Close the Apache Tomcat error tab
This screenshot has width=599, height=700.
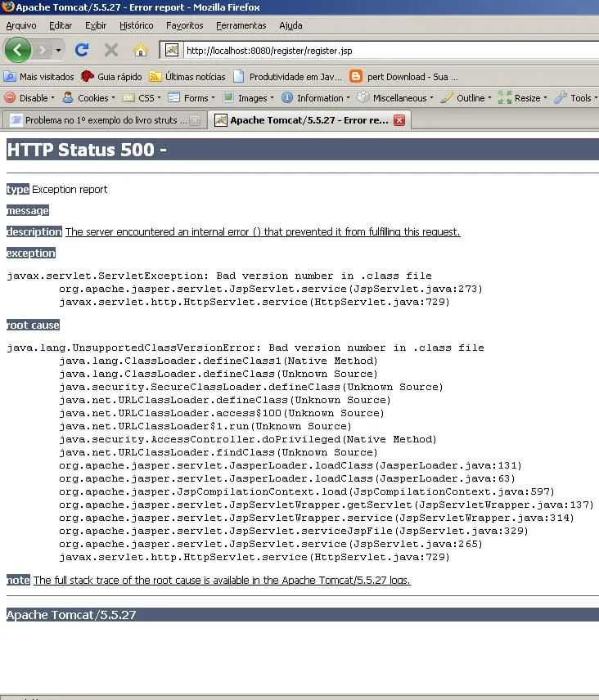point(399,120)
